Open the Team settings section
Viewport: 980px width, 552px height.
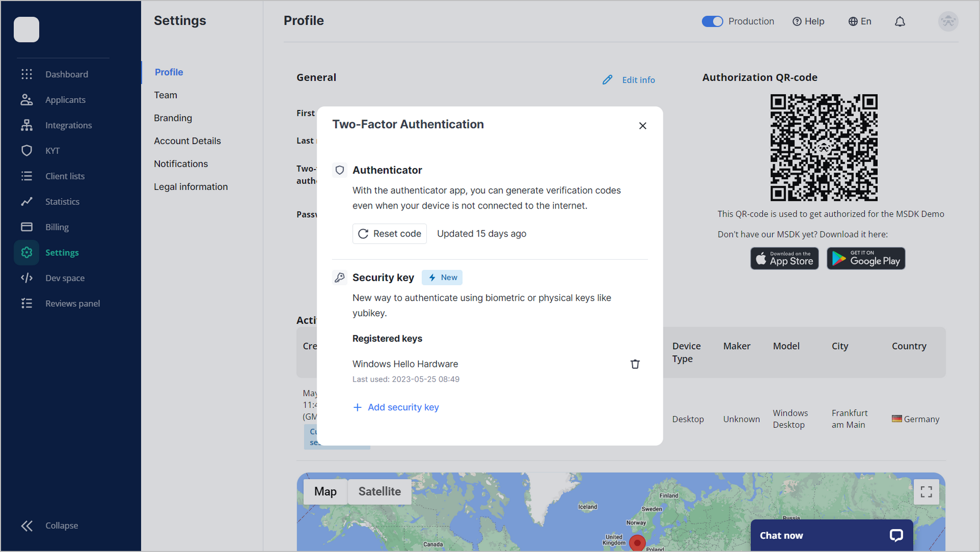(x=165, y=95)
